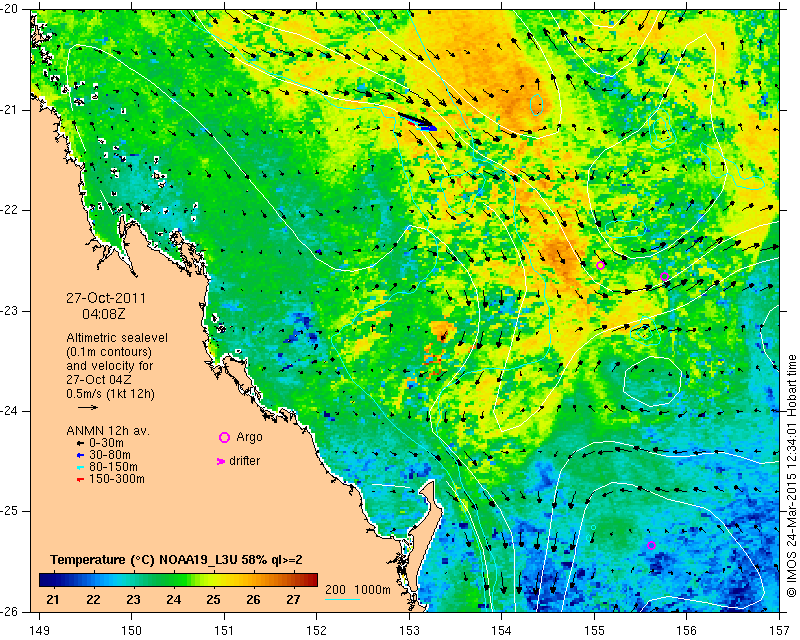Click the '30-80m' depth label
800x640 pixels.
pos(110,455)
